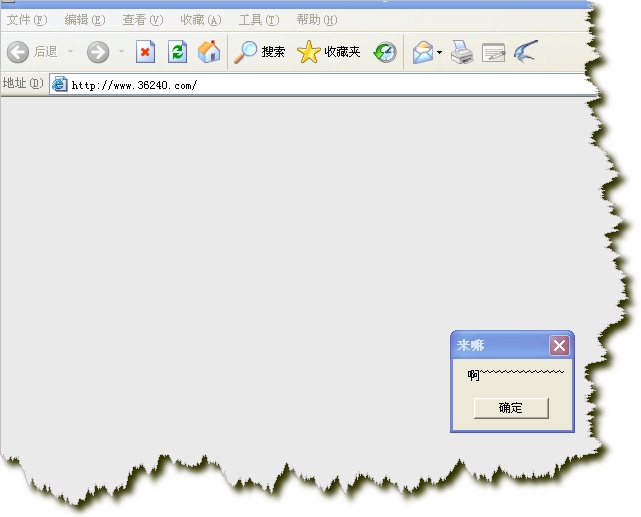The image size is (641, 517).
Task: Click the Mail envelope icon
Action: coord(423,52)
